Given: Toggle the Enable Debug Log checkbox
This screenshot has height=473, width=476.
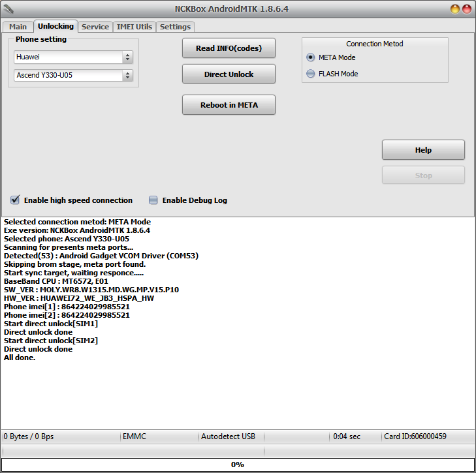Looking at the screenshot, I should [153, 200].
